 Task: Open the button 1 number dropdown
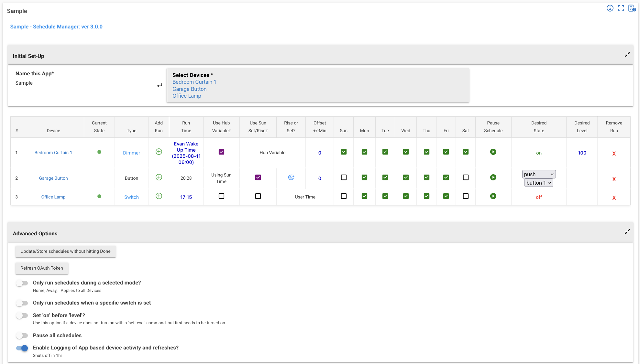click(538, 183)
